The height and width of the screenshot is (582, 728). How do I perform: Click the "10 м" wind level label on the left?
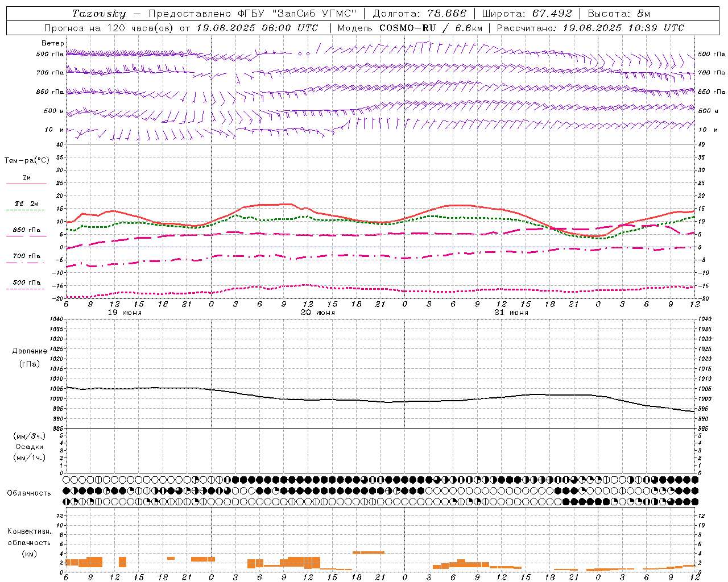tap(54, 130)
